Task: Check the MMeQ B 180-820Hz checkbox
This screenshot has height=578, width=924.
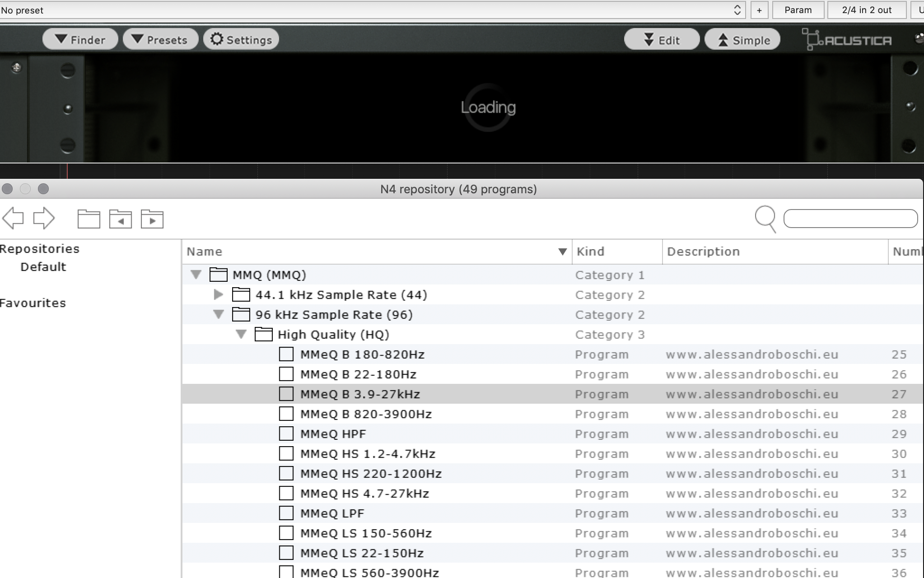Action: [286, 354]
